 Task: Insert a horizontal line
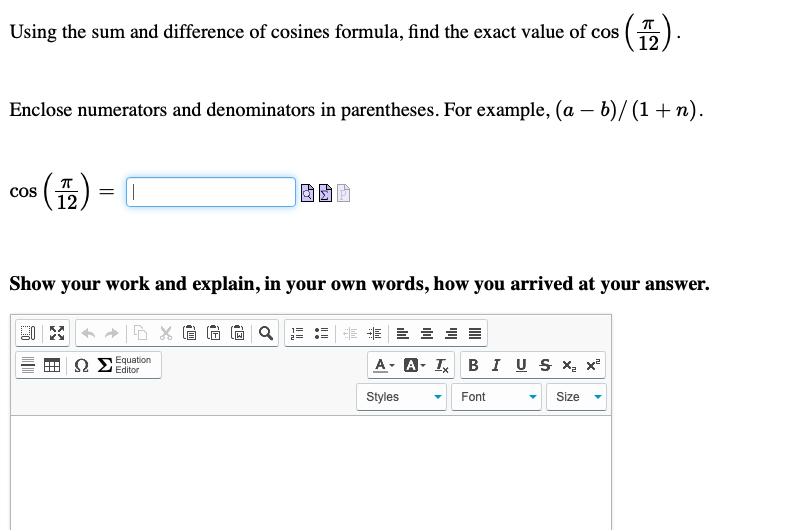click(28, 365)
